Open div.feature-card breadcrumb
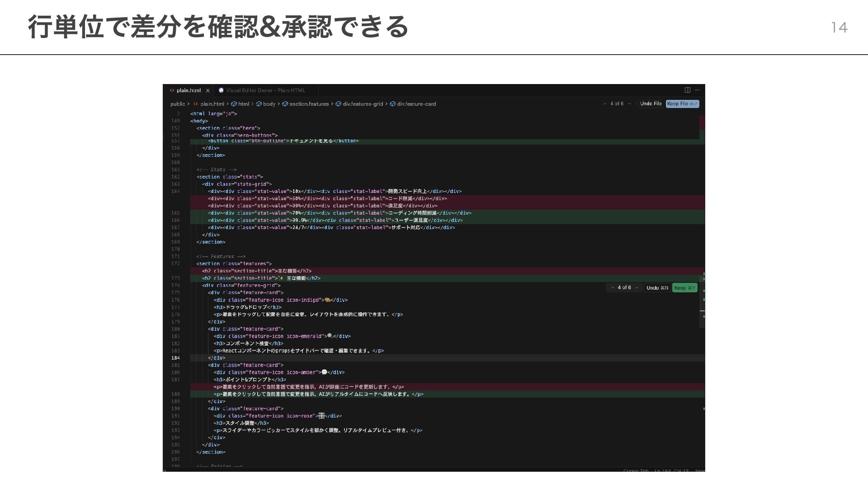Viewport: 868px width, 488px height. click(416, 104)
